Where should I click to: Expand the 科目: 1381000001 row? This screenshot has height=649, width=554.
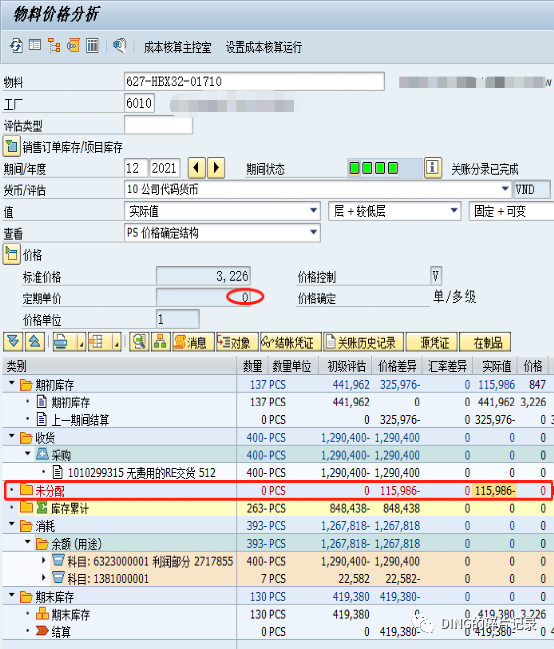[x=44, y=577]
